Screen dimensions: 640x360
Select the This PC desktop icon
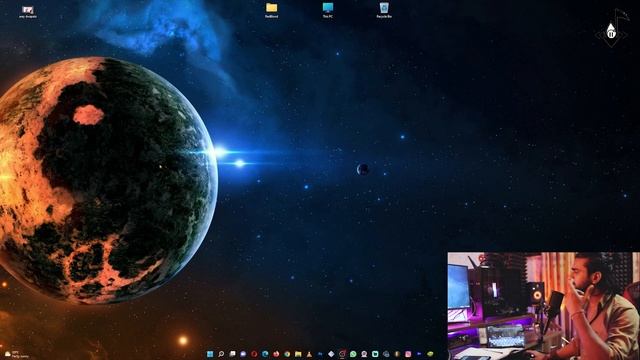point(328,10)
